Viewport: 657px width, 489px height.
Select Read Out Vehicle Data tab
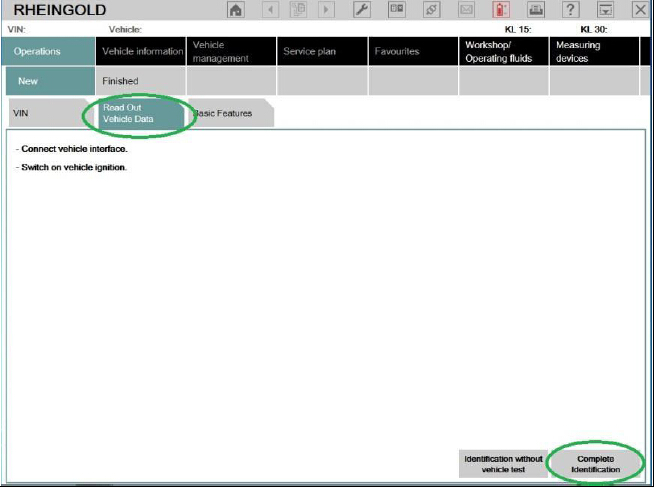tap(140, 113)
